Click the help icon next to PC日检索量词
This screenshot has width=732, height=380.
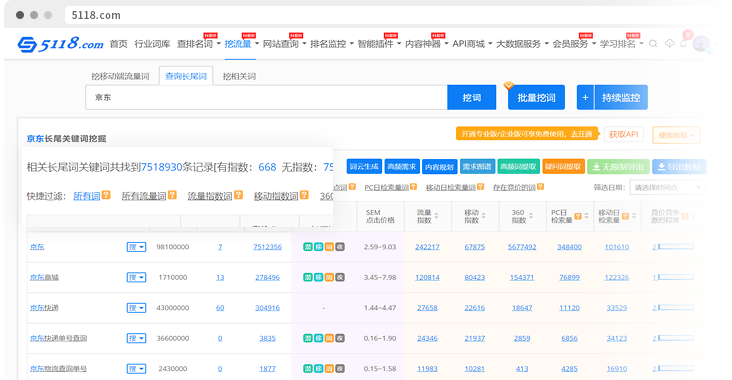[x=414, y=187]
